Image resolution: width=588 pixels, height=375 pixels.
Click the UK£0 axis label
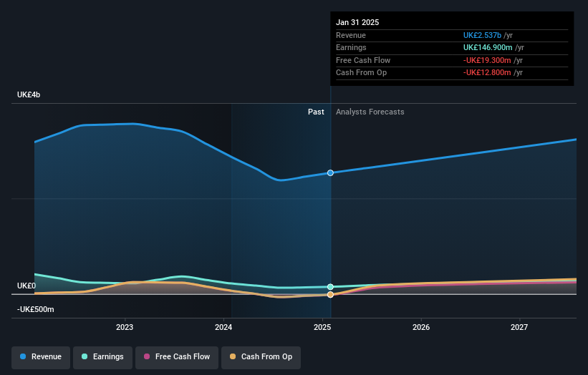pyautogui.click(x=26, y=286)
